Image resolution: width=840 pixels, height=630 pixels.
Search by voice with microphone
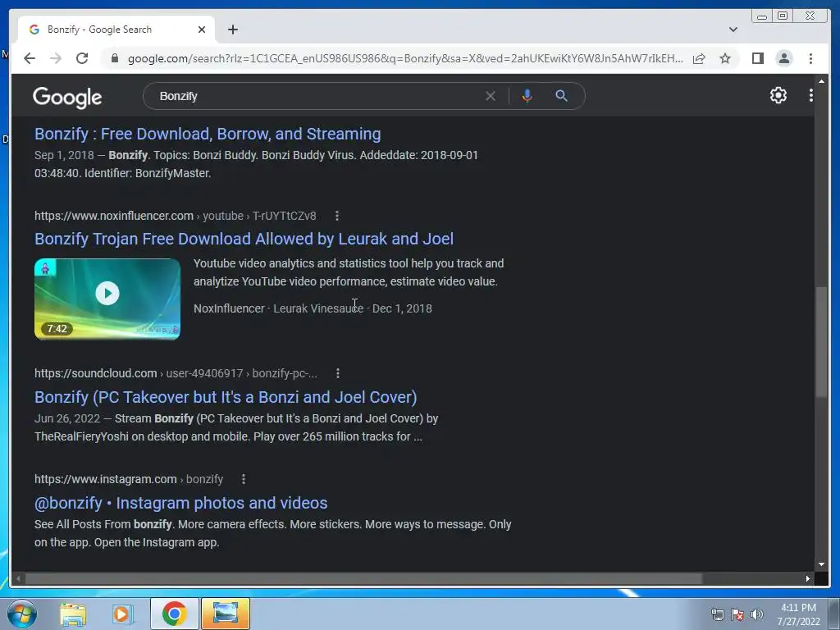tap(527, 96)
